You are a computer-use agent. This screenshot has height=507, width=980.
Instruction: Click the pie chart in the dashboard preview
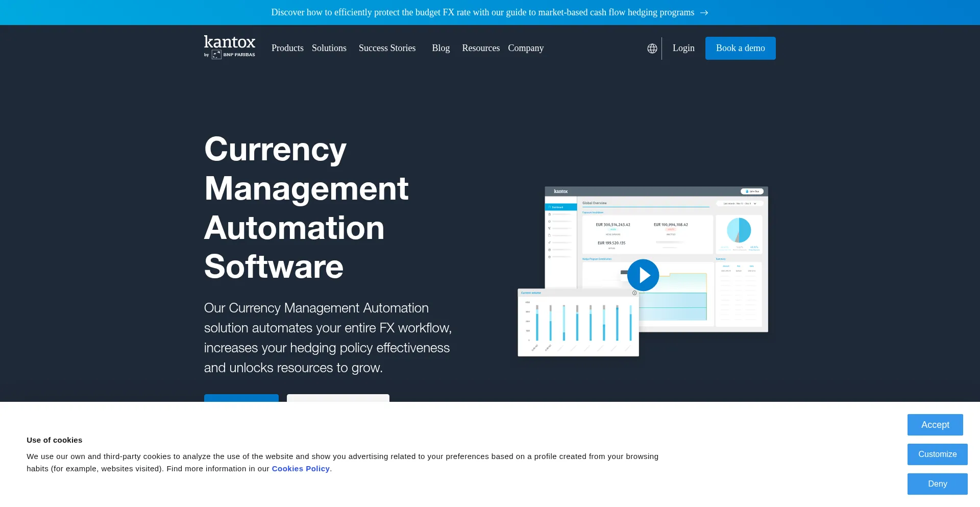(739, 230)
